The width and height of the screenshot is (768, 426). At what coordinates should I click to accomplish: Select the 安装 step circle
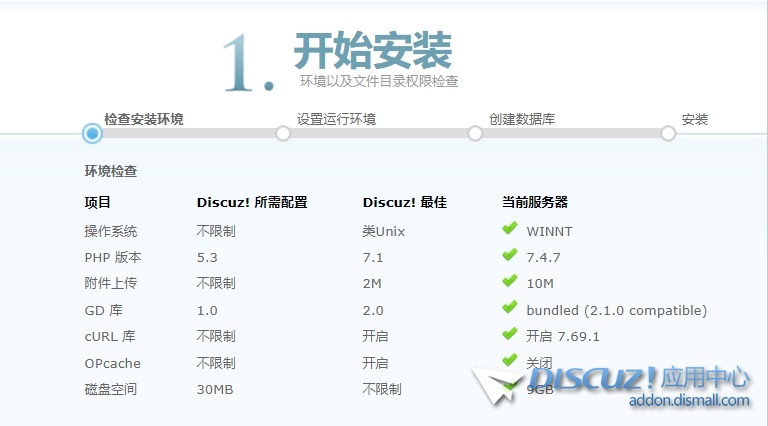[668, 133]
